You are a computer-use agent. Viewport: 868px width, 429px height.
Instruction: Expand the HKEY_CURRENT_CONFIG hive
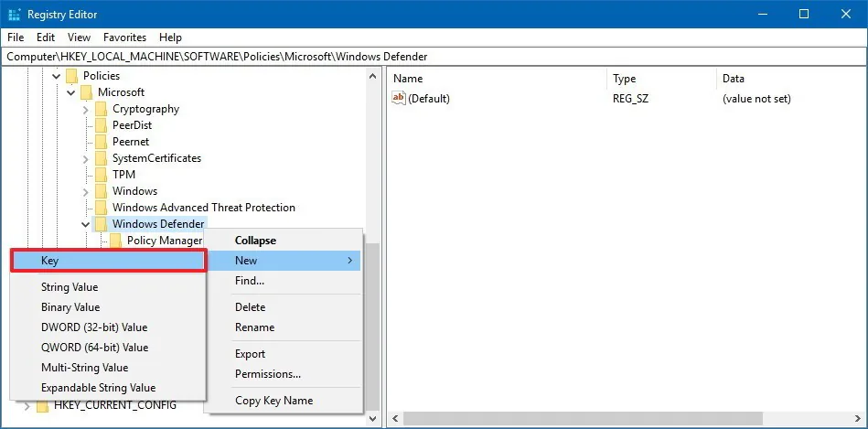click(x=27, y=406)
